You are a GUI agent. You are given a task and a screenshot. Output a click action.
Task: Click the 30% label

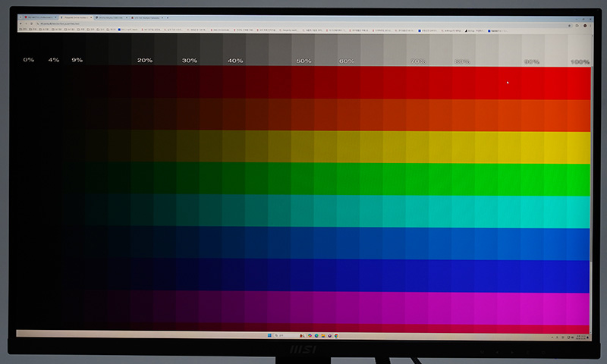190,61
